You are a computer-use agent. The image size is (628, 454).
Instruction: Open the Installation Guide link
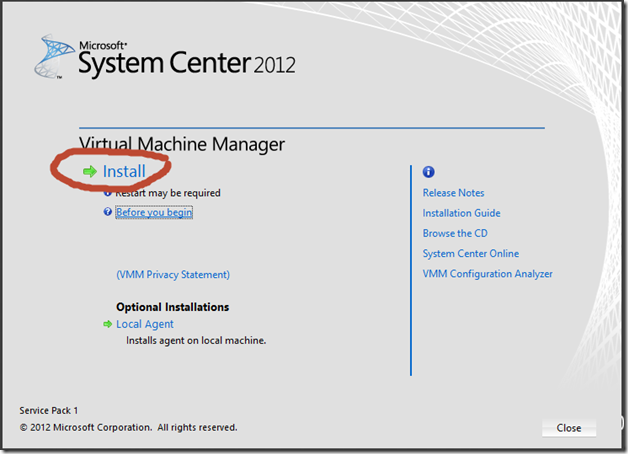pos(461,213)
